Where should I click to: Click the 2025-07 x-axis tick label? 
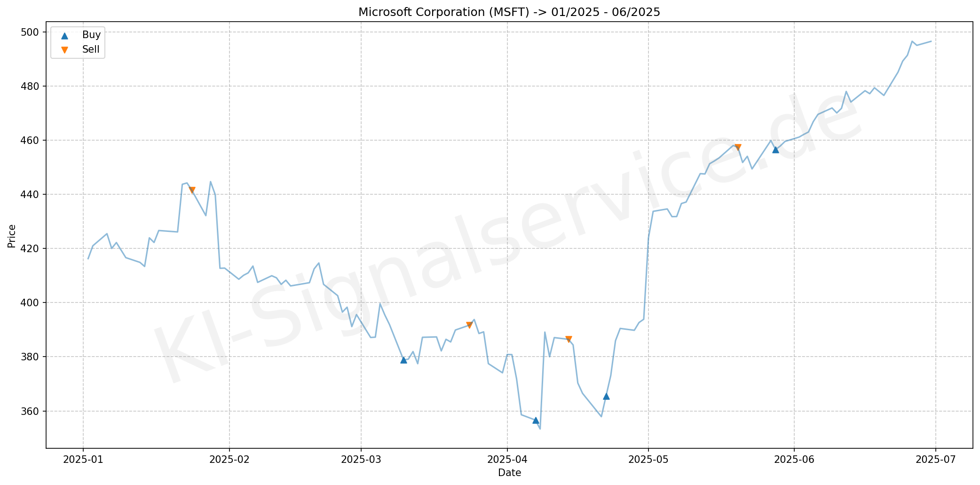pyautogui.click(x=935, y=460)
